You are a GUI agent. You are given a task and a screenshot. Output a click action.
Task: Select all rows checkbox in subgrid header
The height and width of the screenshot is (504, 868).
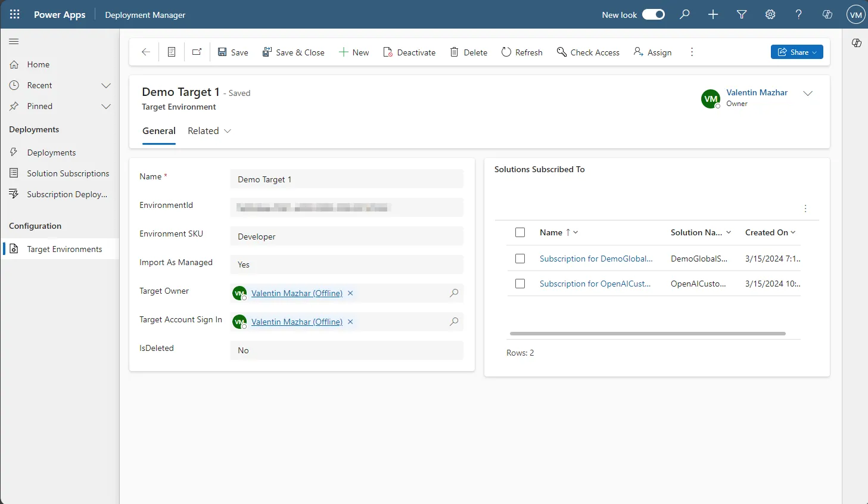520,232
